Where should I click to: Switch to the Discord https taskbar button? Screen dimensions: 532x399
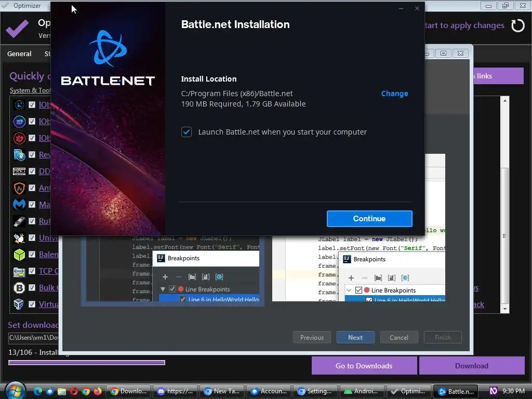click(175, 391)
